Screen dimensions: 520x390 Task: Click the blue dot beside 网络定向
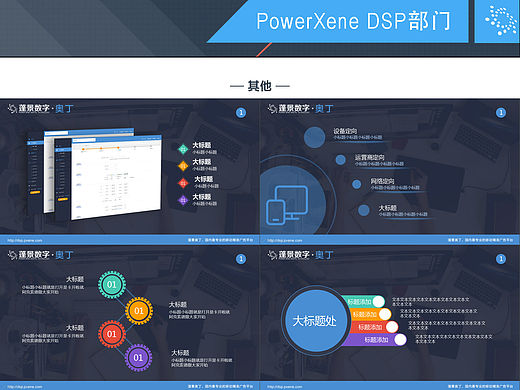[x=357, y=184]
